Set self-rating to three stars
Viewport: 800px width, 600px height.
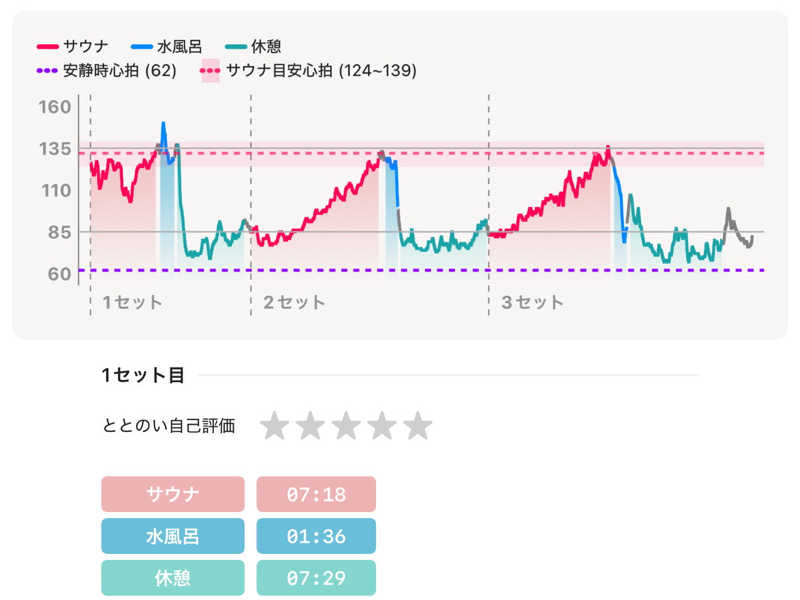point(346,426)
